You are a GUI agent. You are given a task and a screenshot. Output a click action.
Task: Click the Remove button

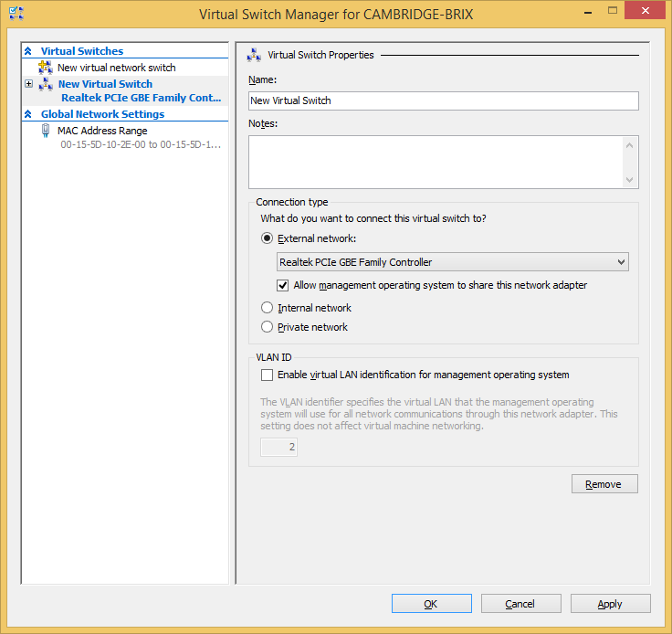pyautogui.click(x=604, y=484)
